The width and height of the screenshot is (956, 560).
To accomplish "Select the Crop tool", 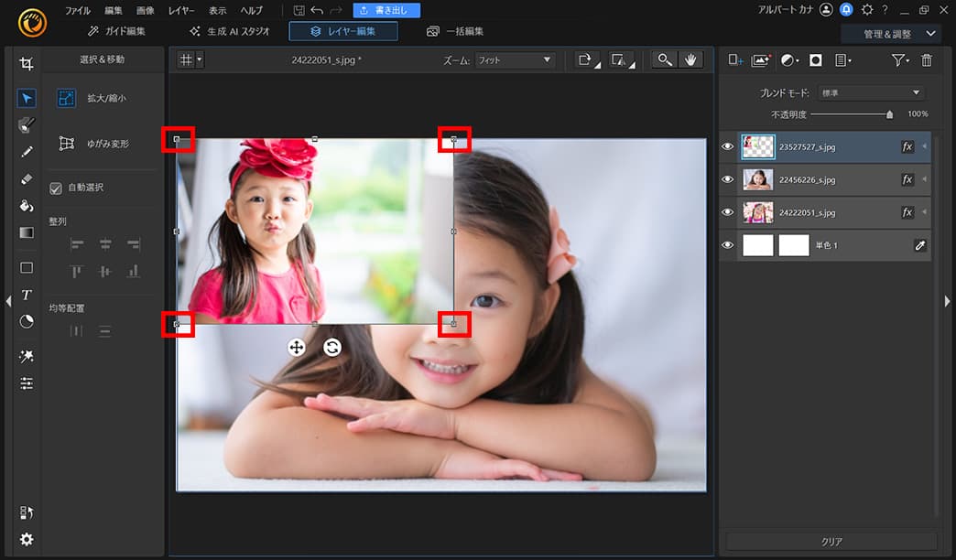I will click(27, 62).
